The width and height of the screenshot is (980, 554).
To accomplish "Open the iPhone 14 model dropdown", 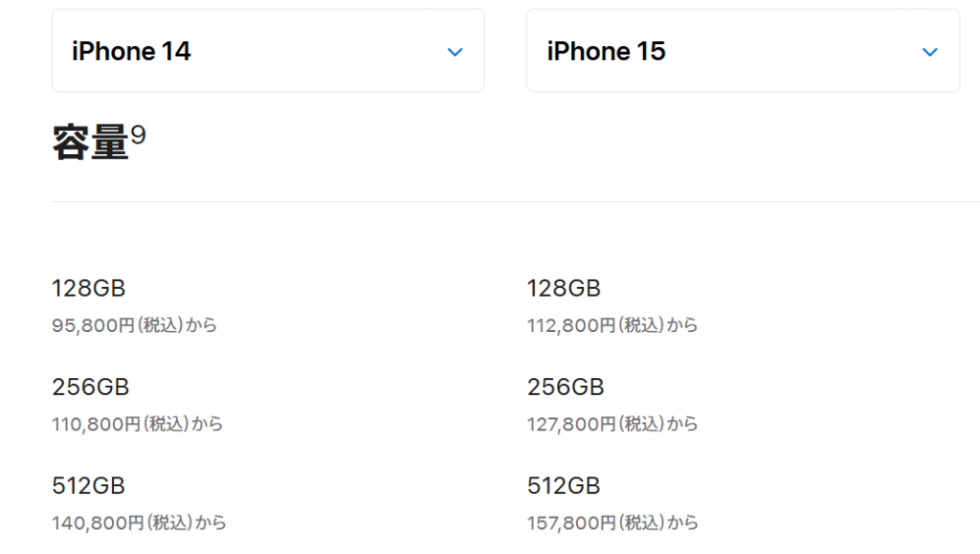I will [268, 51].
